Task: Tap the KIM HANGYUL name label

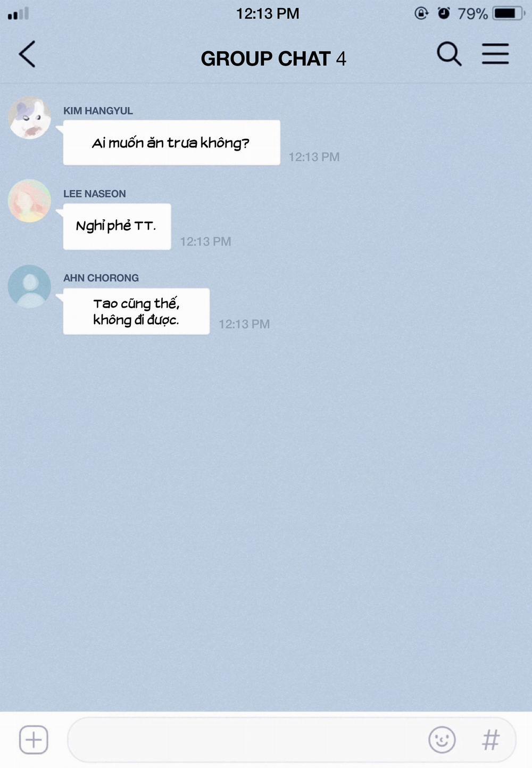Action: [98, 111]
